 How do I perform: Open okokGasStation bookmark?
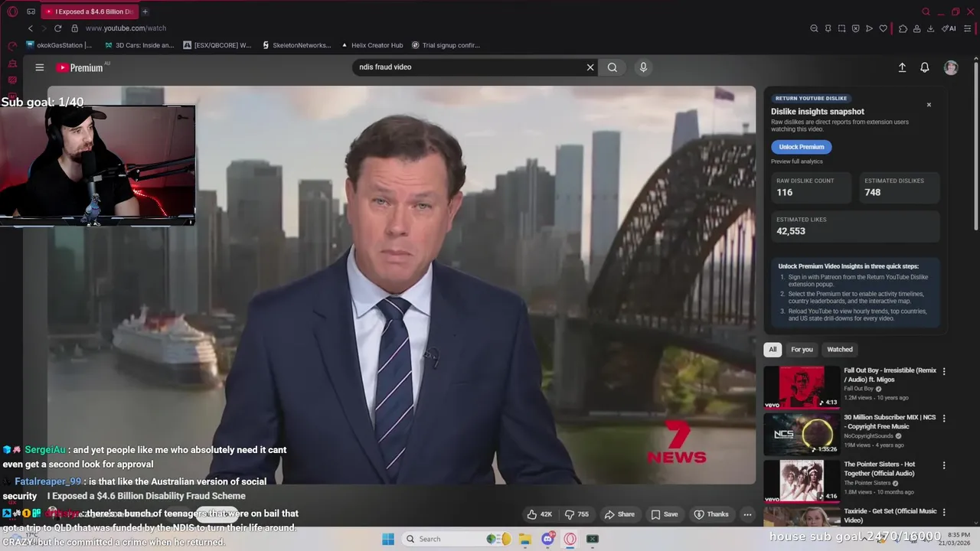[58, 45]
